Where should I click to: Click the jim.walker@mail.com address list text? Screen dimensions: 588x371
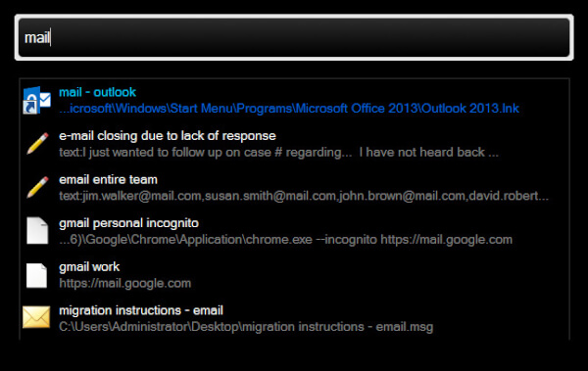(304, 196)
